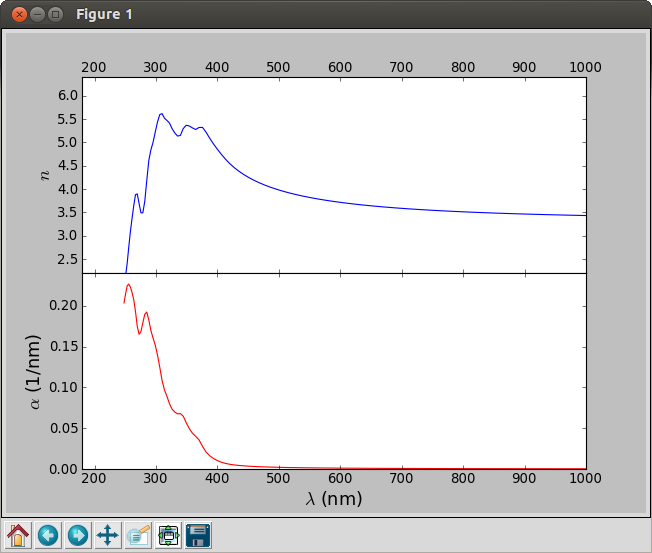
Task: Click the 500 tick label on the bottom axis
Action: tap(278, 480)
